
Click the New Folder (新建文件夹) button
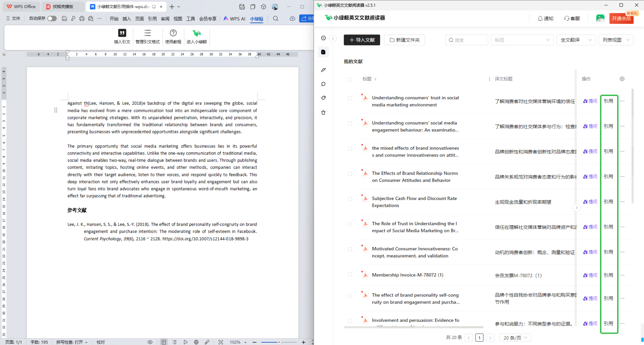404,40
